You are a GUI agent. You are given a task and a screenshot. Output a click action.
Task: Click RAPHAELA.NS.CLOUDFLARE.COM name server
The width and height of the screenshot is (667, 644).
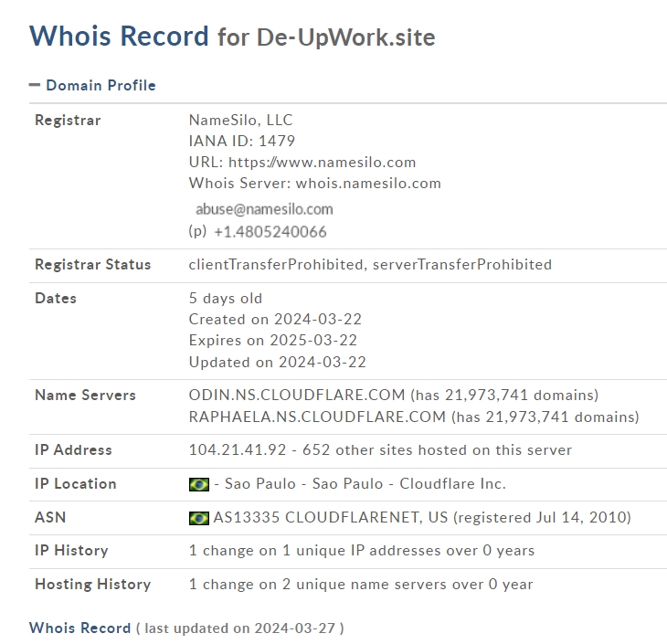pos(317,417)
